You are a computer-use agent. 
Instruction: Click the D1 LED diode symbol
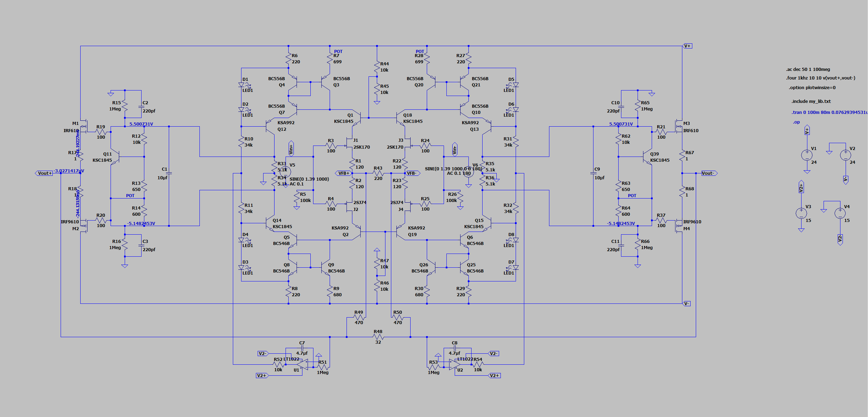pyautogui.click(x=241, y=85)
